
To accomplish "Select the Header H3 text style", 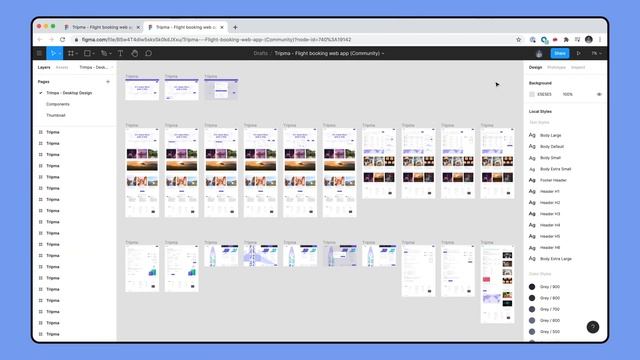I will click(x=550, y=214).
